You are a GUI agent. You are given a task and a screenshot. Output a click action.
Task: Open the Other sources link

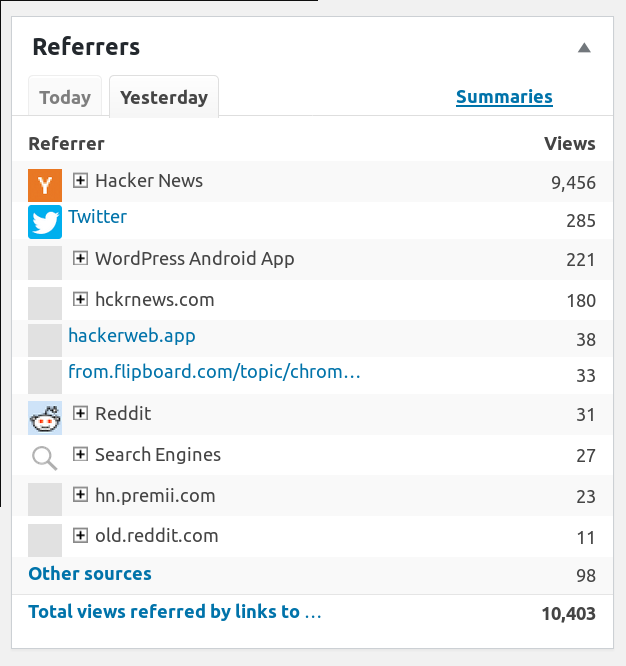(x=90, y=574)
